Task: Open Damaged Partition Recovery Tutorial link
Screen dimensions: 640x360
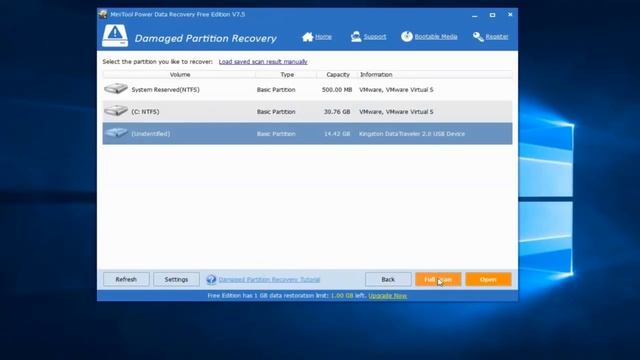Action: [x=269, y=280]
